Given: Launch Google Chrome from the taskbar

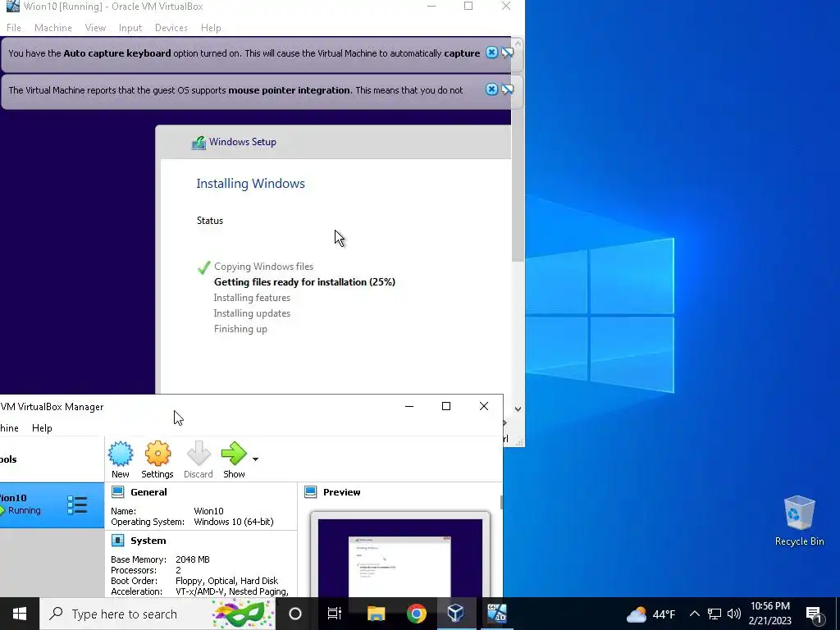Looking at the screenshot, I should 416,614.
